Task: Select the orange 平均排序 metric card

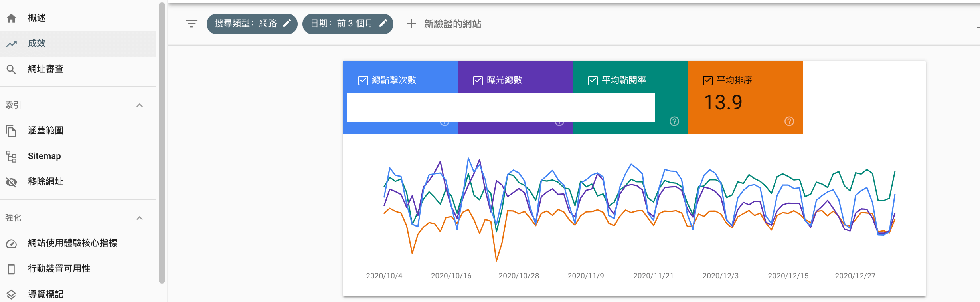Action: 745,97
